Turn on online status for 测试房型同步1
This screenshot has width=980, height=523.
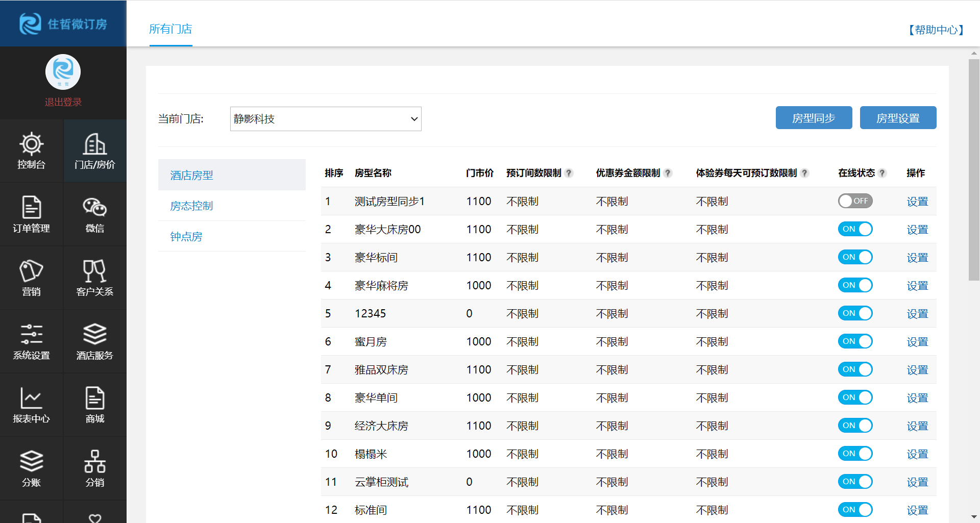pyautogui.click(x=855, y=201)
